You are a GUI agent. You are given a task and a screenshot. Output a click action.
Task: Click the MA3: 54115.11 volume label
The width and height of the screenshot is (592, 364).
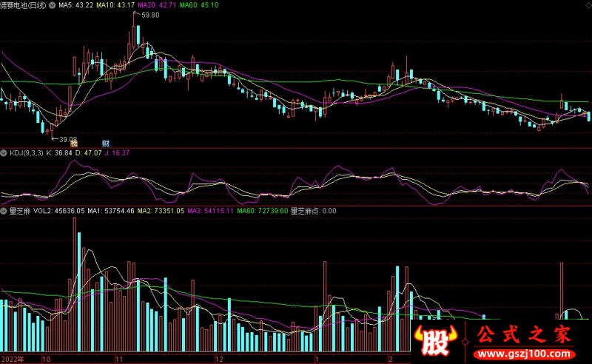pos(211,211)
